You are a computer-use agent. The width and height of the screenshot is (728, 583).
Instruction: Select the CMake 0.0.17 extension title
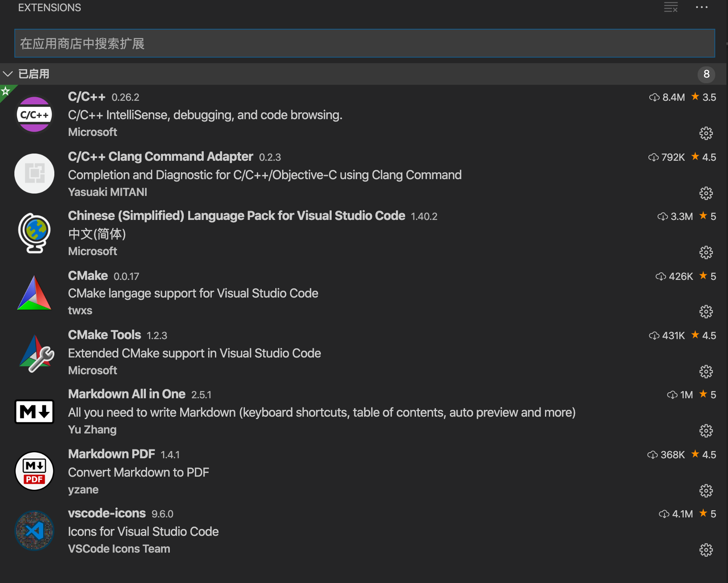coord(88,276)
